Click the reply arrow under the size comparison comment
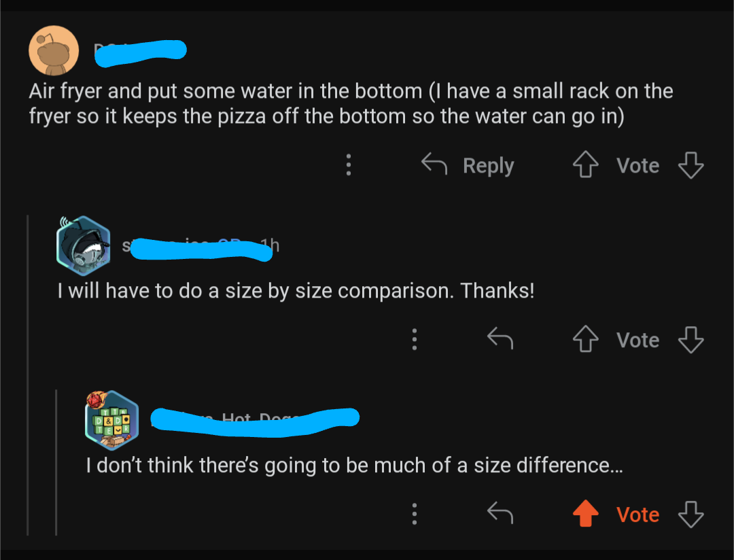Image resolution: width=734 pixels, height=560 pixels. pos(500,339)
